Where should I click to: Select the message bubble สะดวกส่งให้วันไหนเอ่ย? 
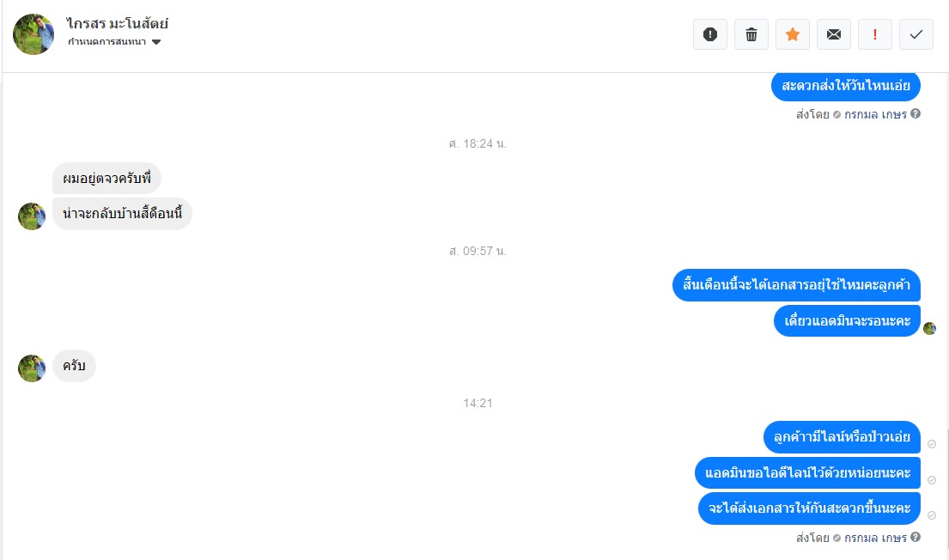pos(845,86)
